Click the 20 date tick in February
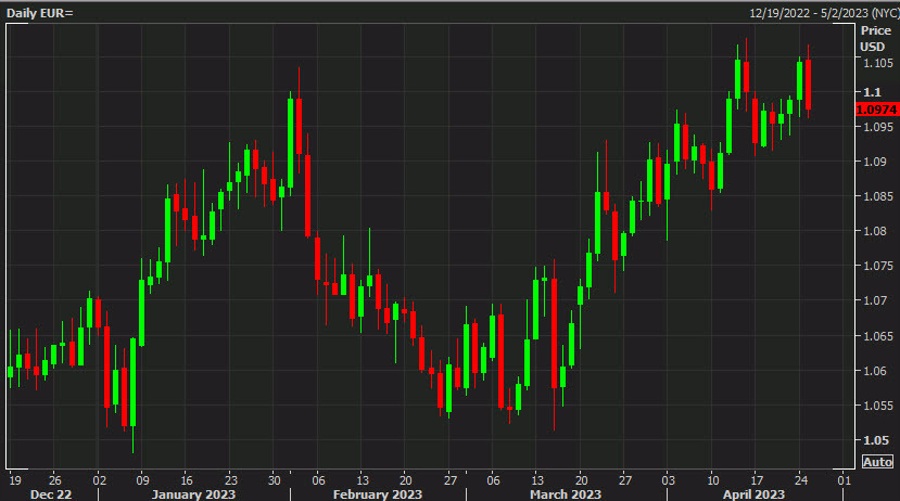The width and height of the screenshot is (900, 501). point(406,480)
